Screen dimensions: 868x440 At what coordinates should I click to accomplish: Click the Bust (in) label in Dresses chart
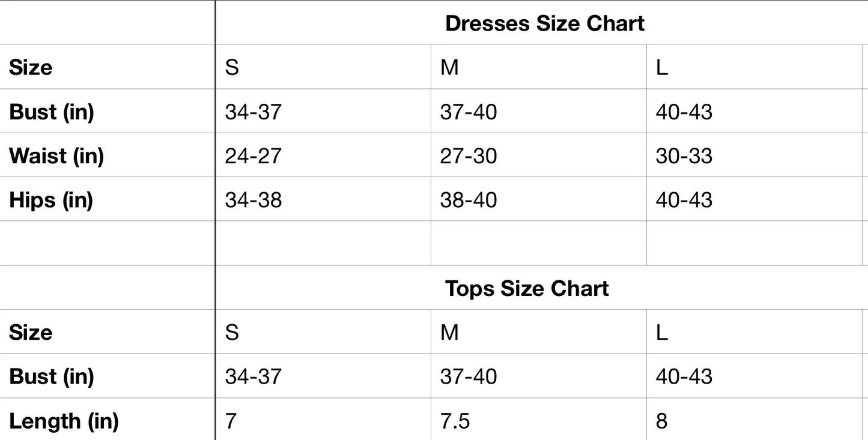(52, 112)
